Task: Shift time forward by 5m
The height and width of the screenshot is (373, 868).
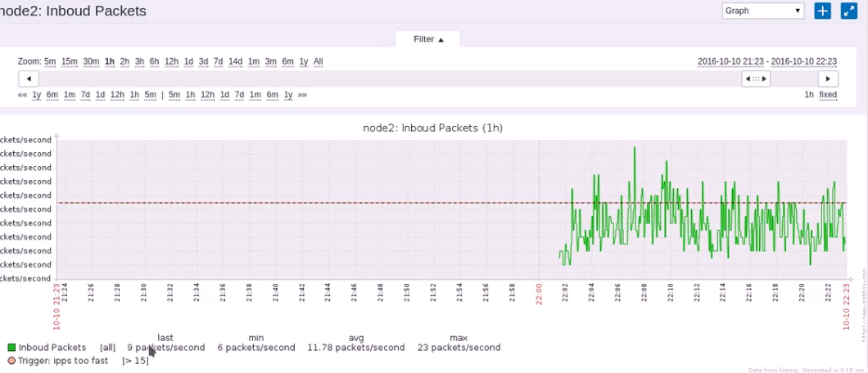Action: [x=174, y=95]
